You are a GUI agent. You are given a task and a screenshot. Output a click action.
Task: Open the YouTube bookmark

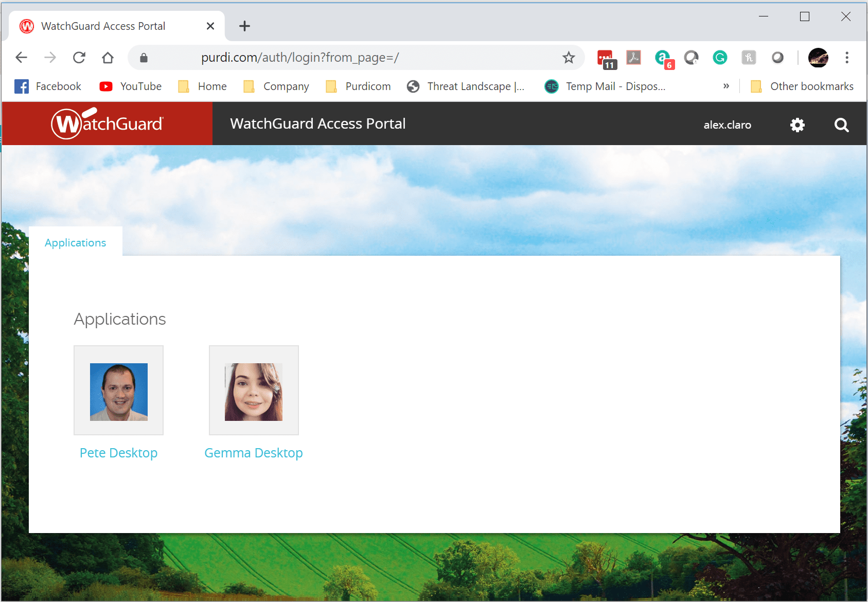click(x=131, y=86)
